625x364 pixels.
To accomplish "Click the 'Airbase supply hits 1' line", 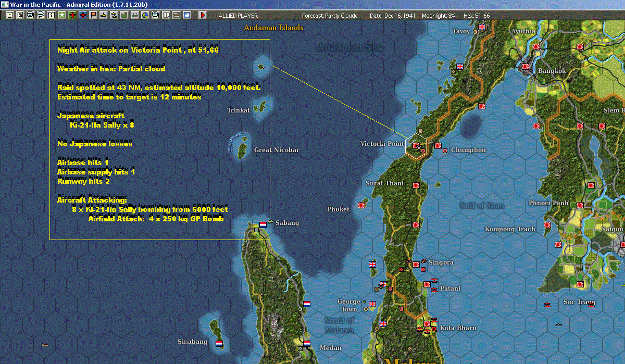I will click(96, 172).
